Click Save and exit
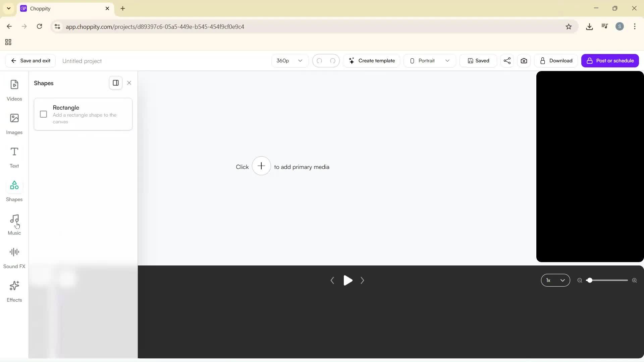This screenshot has width=644, height=362. point(30,61)
